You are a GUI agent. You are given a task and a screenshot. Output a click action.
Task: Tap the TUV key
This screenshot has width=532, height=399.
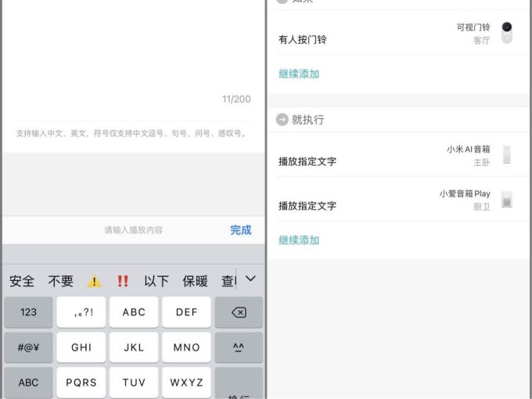coord(134,383)
